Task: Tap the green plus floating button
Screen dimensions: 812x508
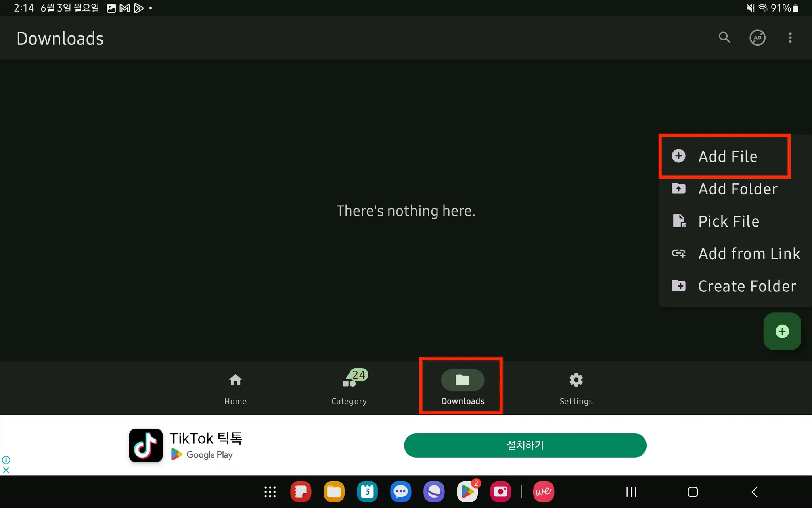Action: [782, 331]
